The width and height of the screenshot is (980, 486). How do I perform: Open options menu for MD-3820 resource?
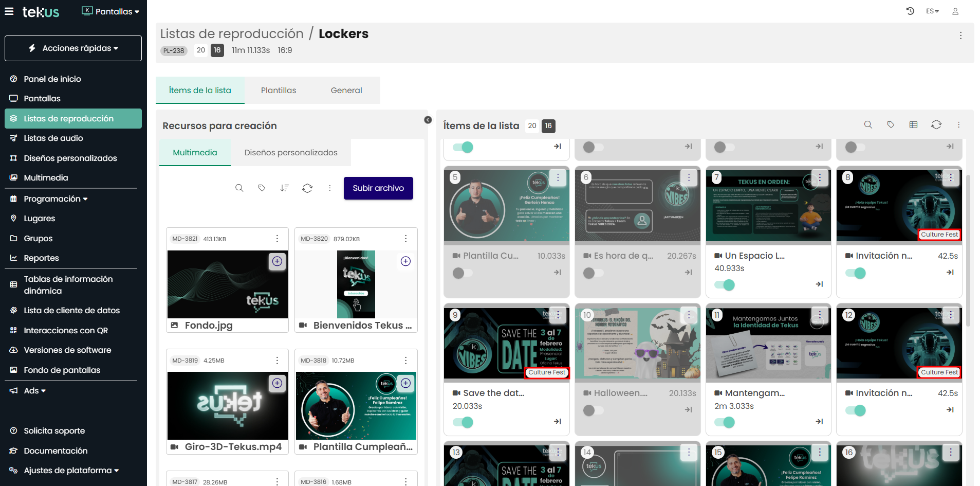tap(405, 239)
